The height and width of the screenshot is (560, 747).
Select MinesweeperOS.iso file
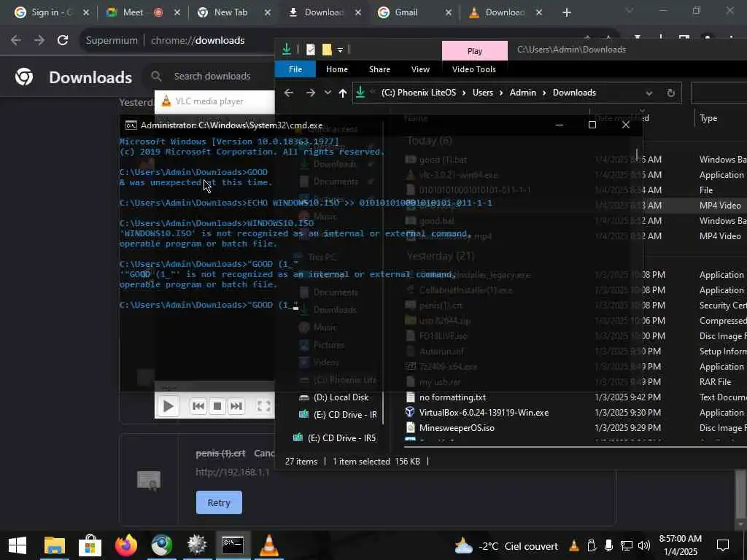457,427
